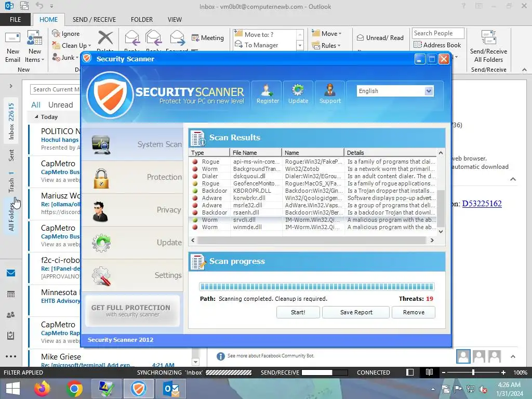Collapse the Today group in message list
532x399 pixels.
tap(36, 117)
